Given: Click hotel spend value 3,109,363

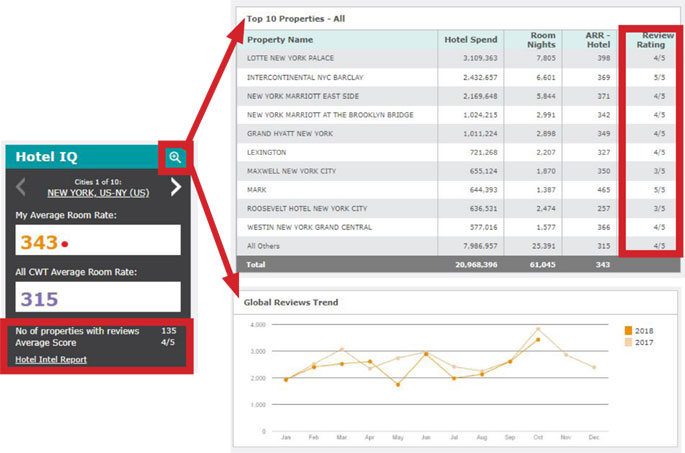Looking at the screenshot, I should (480, 58).
